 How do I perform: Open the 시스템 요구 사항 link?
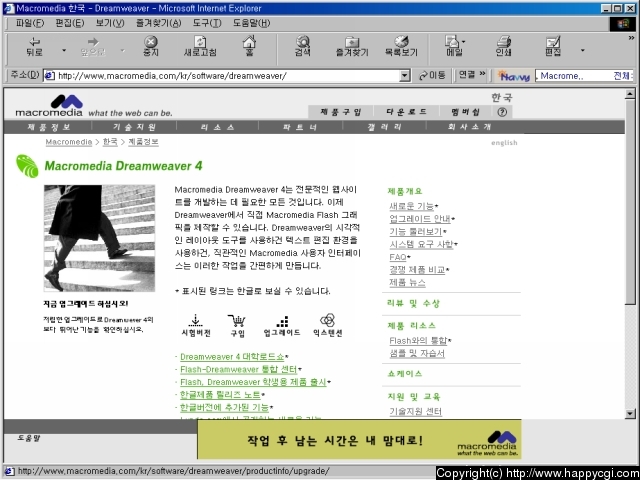pyautogui.click(x=421, y=244)
